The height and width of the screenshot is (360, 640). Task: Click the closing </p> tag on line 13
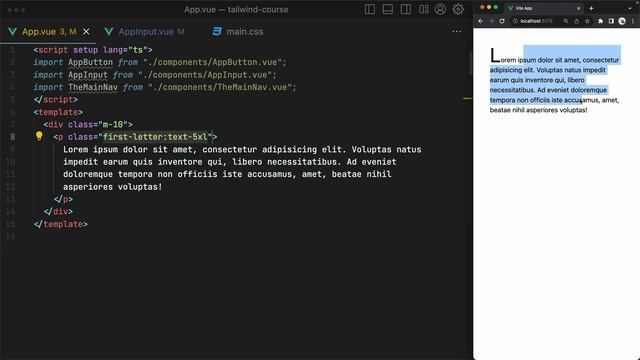point(63,199)
